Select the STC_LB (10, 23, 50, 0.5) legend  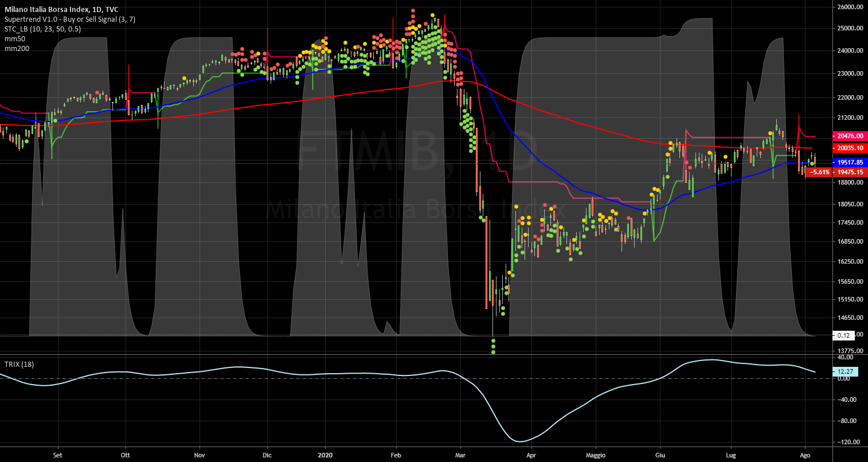point(42,29)
